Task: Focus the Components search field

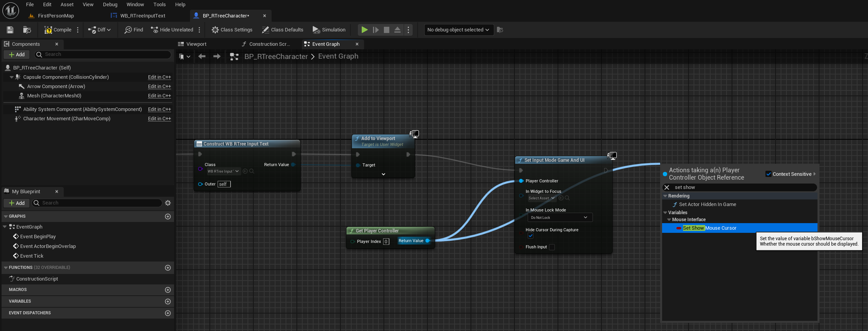Action: tap(103, 55)
